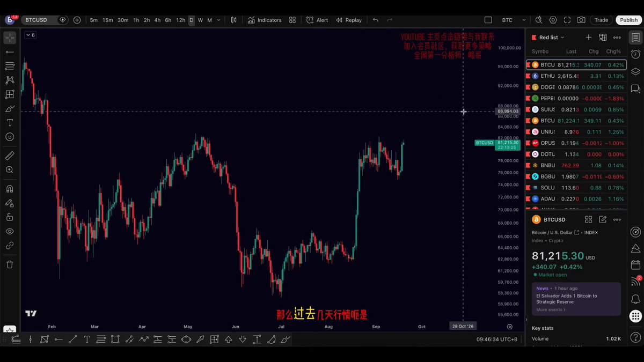Take a chart snapshot with camera icon
This screenshot has width=644, height=362.
(x=581, y=20)
